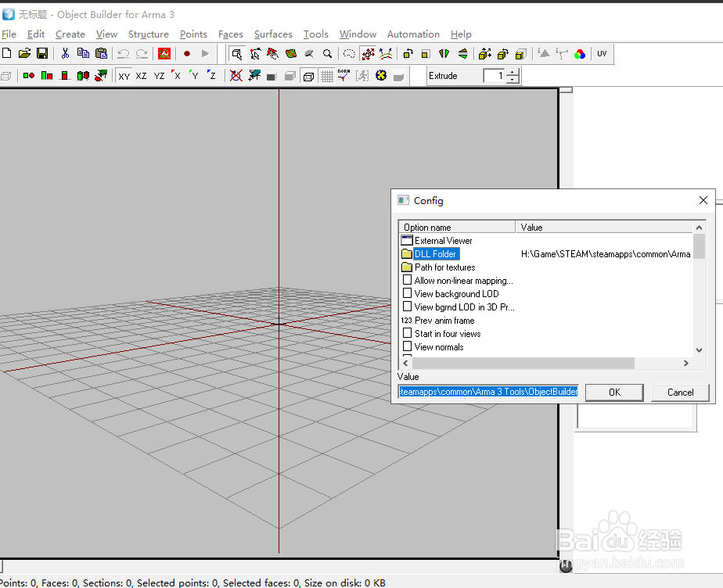Click the Paste clipboard icon
The image size is (723, 588).
[101, 53]
